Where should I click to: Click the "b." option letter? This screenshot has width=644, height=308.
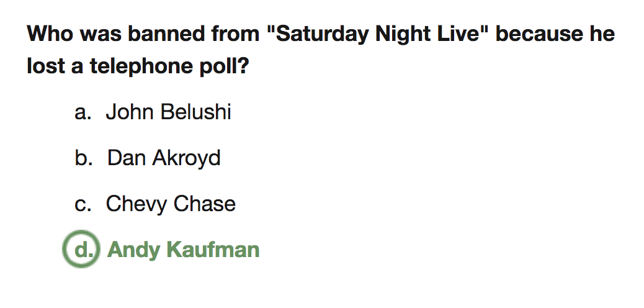[83, 158]
